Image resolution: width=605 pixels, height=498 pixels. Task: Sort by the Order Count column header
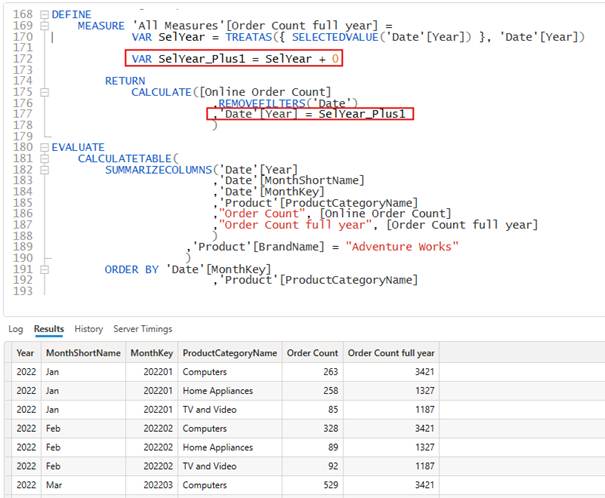[x=313, y=353]
